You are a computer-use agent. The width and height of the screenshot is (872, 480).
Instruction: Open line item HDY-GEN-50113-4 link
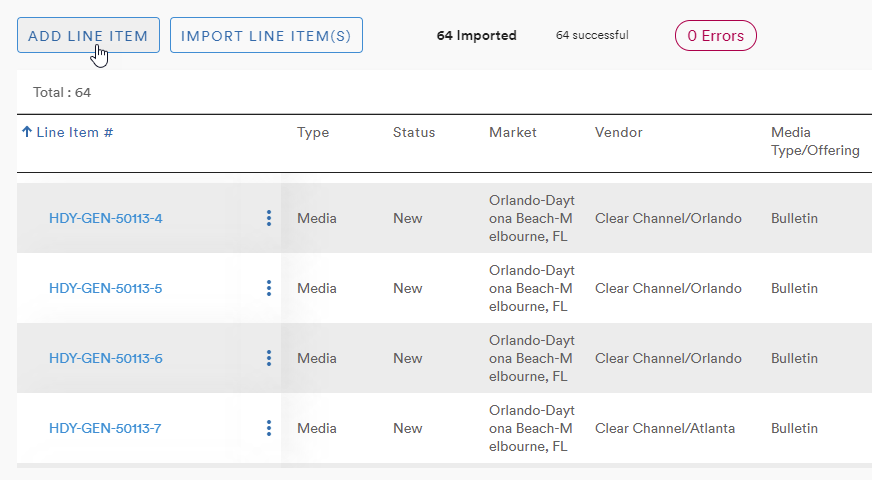pos(106,218)
